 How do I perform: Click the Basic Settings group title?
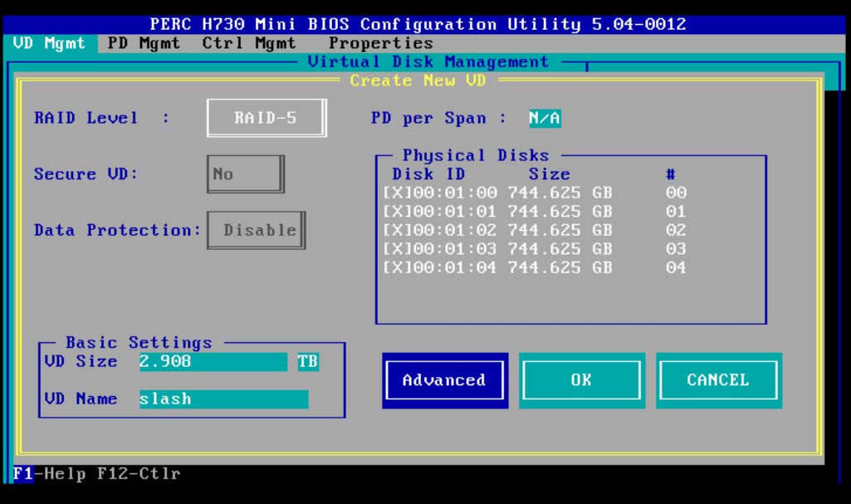[x=139, y=343]
